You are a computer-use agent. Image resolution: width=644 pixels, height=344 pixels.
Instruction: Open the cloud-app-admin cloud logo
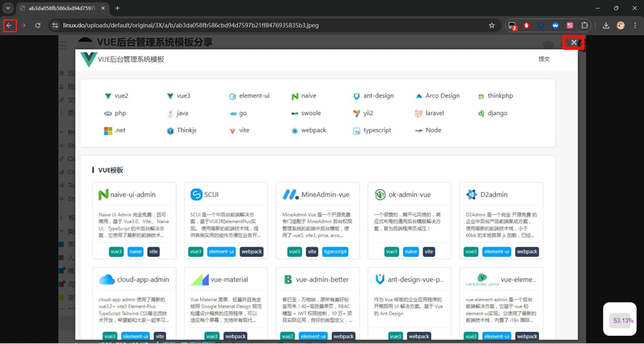[x=107, y=280]
